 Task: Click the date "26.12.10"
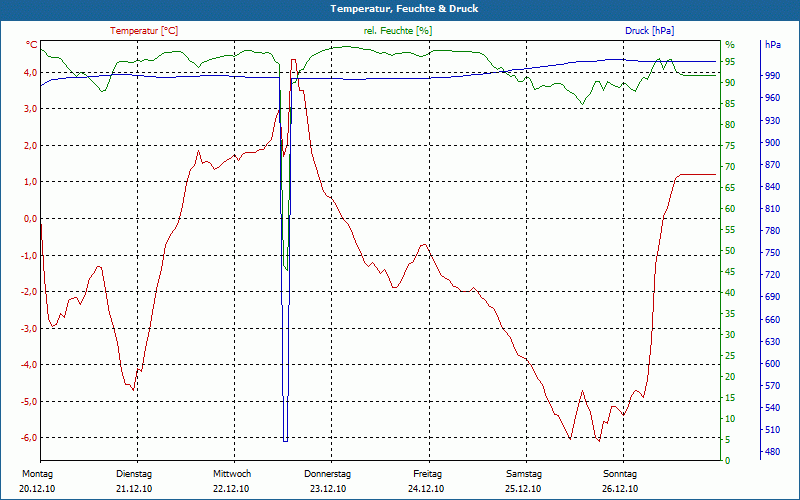point(620,489)
